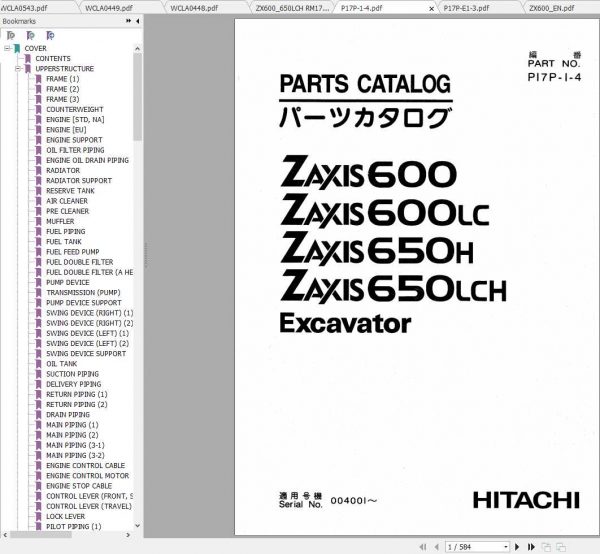Open FUEL TANK bookmark
Screen dimensions: 600x554
coord(64,242)
